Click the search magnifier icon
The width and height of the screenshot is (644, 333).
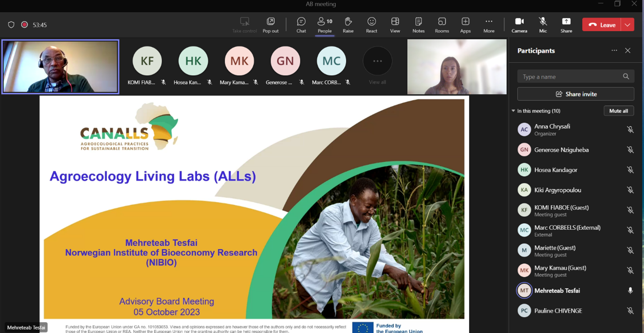click(626, 77)
